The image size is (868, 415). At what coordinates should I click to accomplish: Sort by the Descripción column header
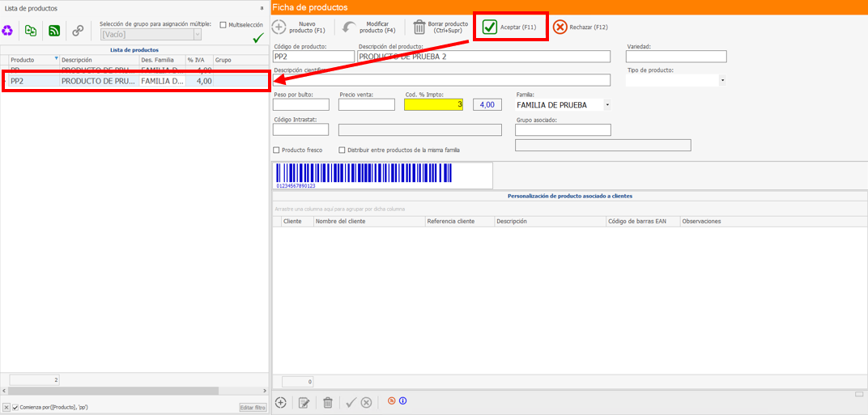[97, 60]
